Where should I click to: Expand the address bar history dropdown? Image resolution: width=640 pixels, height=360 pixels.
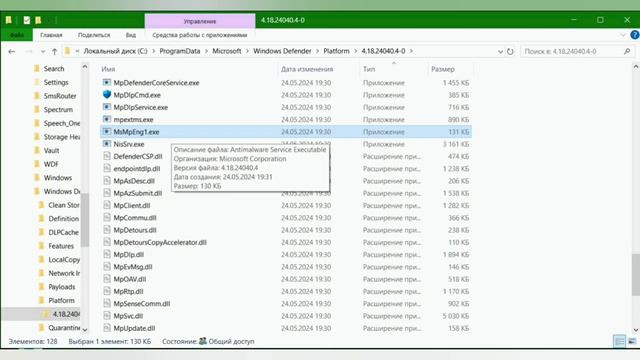click(500, 51)
